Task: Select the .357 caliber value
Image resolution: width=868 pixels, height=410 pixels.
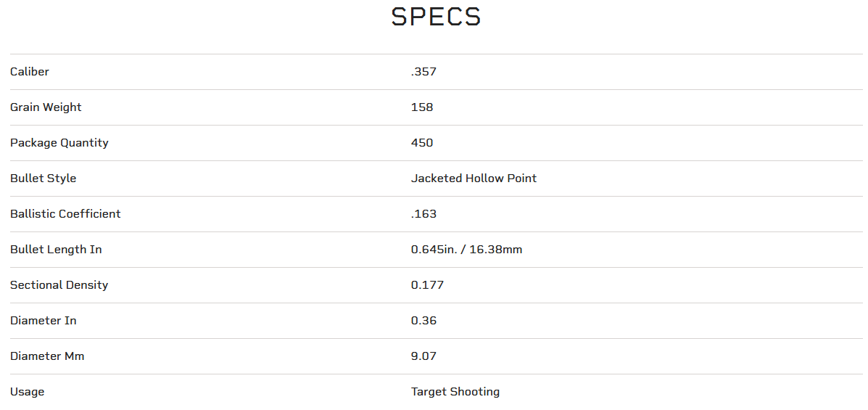Action: [423, 72]
